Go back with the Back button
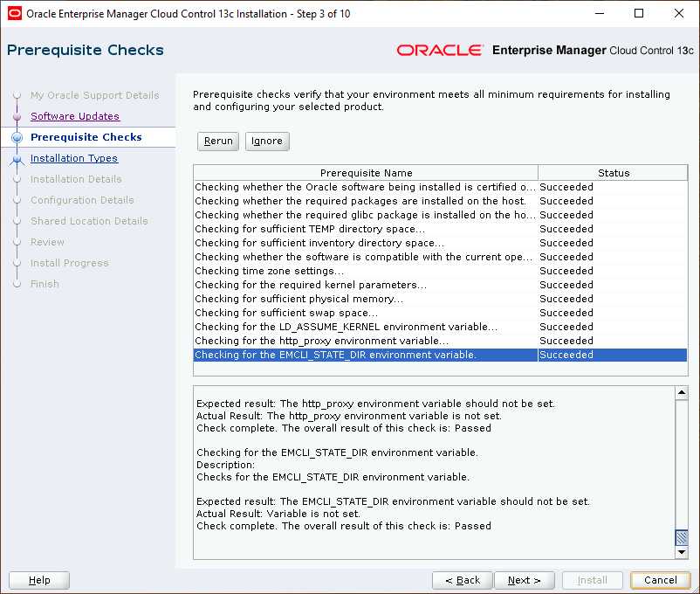 (x=463, y=580)
